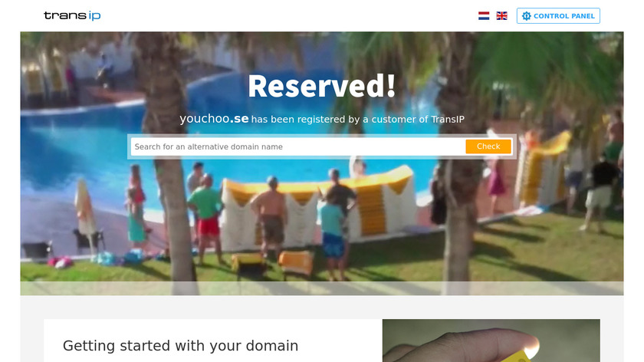Click the Getting started with your domain heading
Screen dimensions: 644x362
point(181,346)
